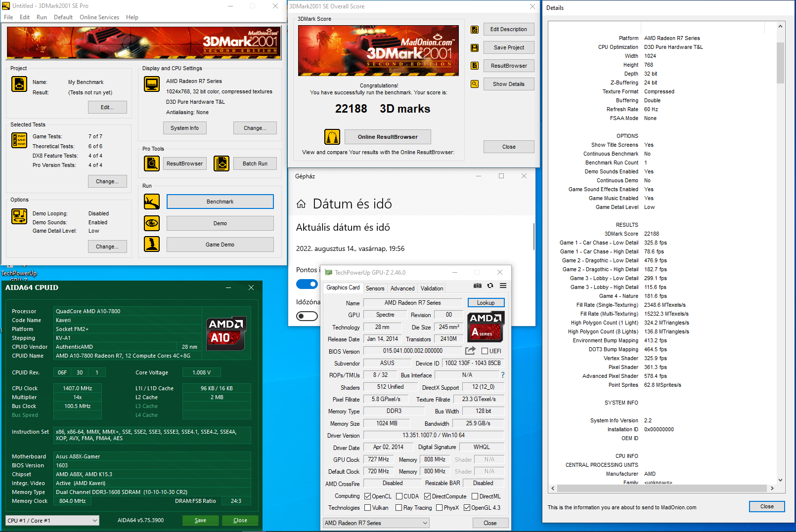Click the Selected Tests checklist icon

19,140
